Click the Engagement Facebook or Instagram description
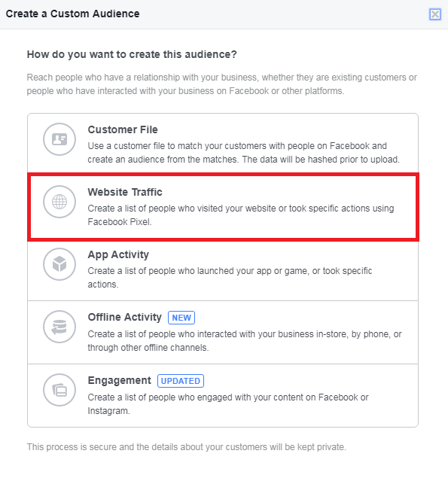Image resolution: width=448 pixels, height=478 pixels. (228, 404)
